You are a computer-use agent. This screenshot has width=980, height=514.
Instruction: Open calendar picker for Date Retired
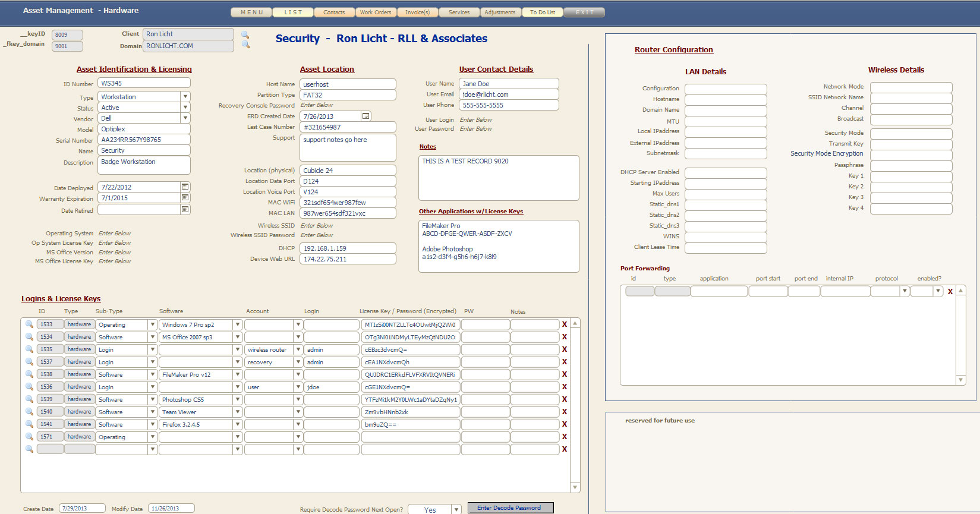185,210
